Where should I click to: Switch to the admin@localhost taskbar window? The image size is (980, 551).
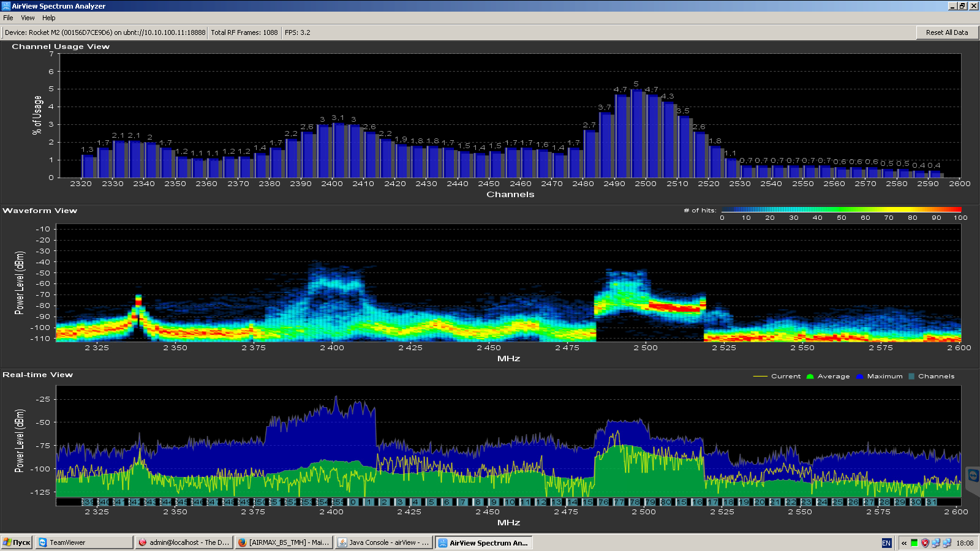coord(184,542)
